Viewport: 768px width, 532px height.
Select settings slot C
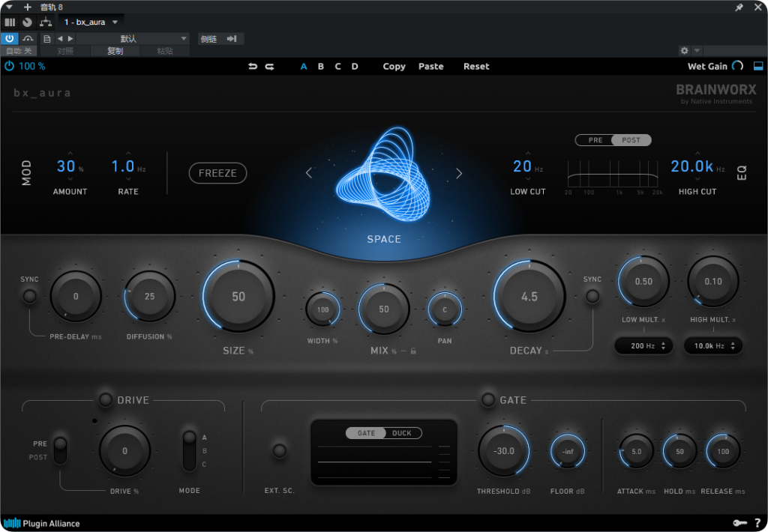coord(338,66)
